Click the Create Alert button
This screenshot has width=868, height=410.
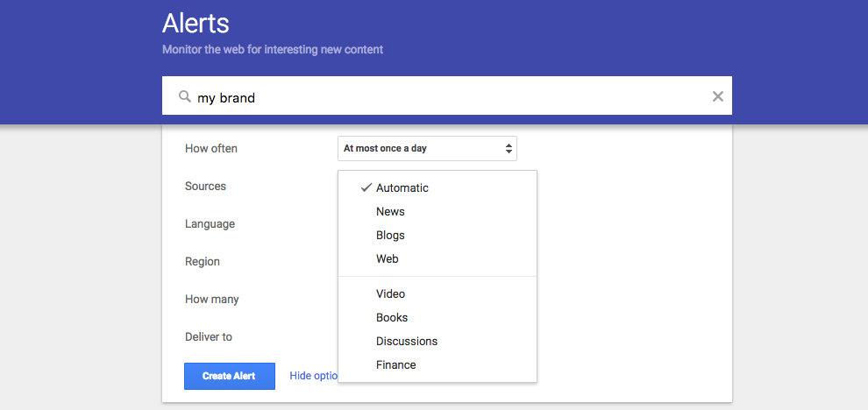click(x=229, y=376)
